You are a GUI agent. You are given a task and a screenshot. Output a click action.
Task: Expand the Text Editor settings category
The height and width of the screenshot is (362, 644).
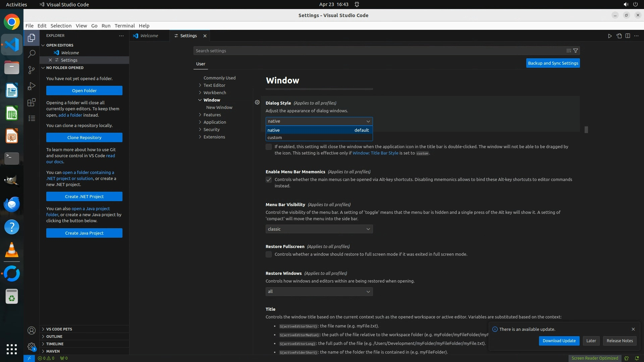tap(214, 85)
